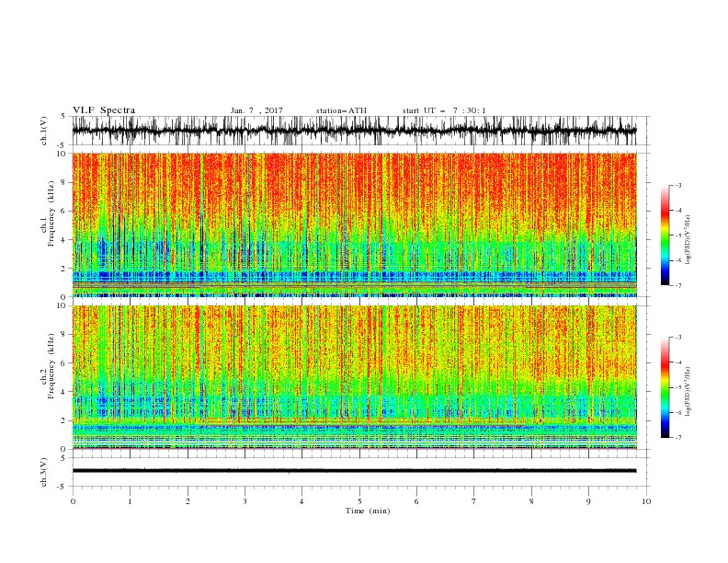Click time axis tick label "8"
The height and width of the screenshot is (563, 728).
pos(531,501)
